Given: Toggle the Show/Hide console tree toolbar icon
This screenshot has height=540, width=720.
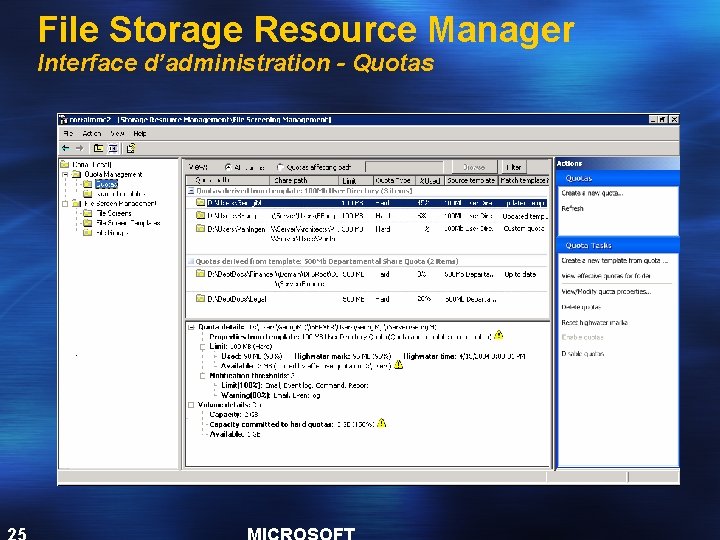Looking at the screenshot, I should coord(113,148).
